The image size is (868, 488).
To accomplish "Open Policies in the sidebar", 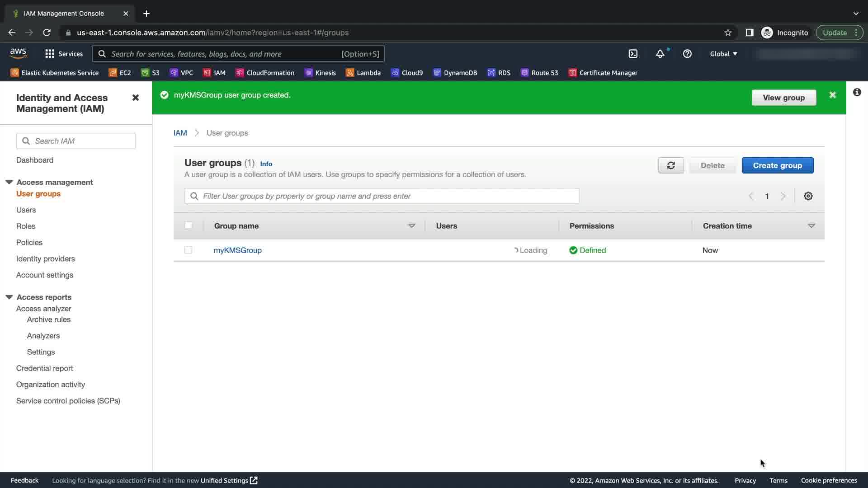I will click(x=29, y=242).
